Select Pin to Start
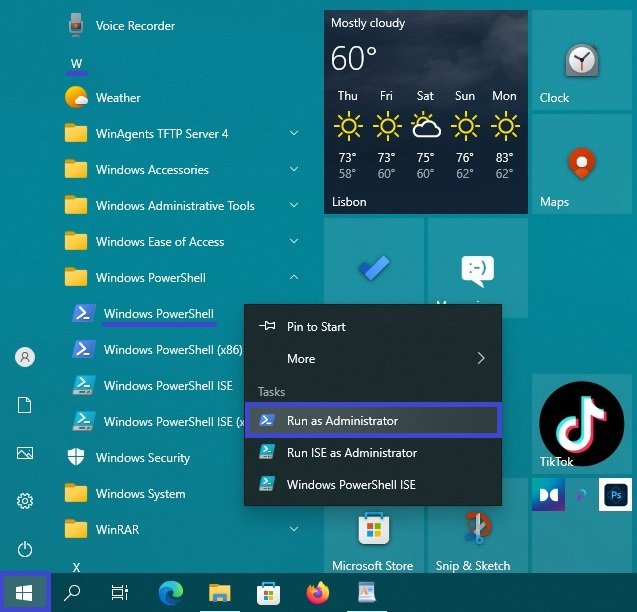Screen dimensions: 637x612 (x=373, y=327)
